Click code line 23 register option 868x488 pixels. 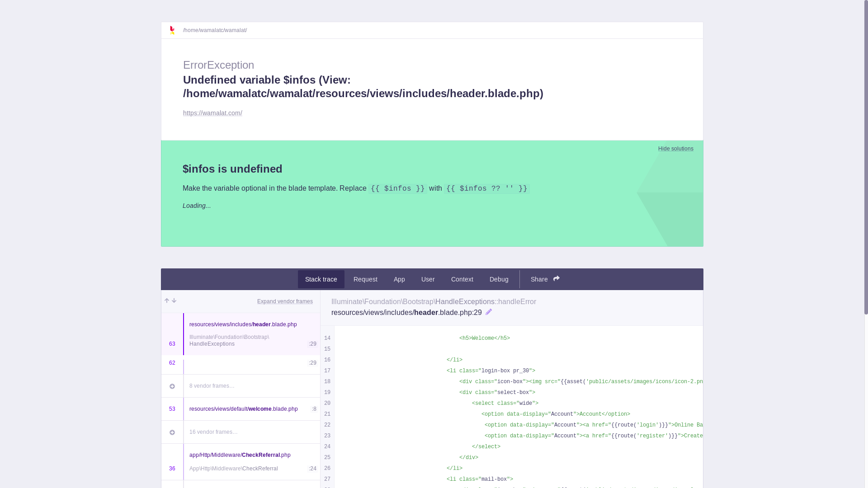pyautogui.click(x=593, y=436)
